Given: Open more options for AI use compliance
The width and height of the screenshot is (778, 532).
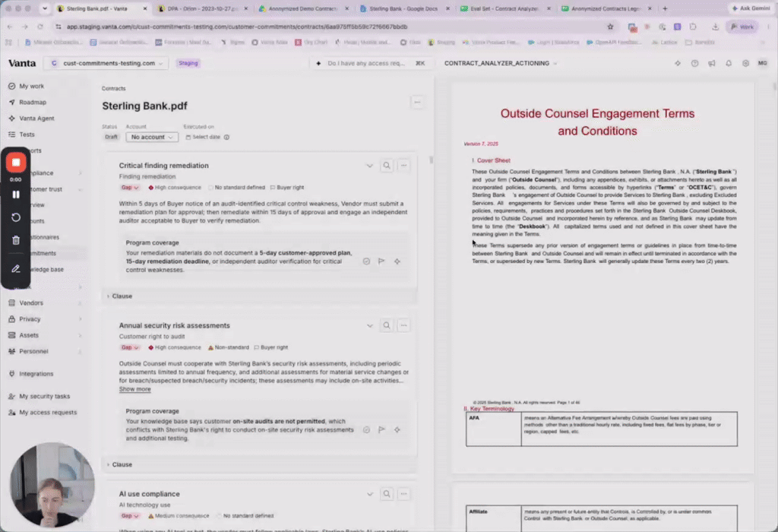Looking at the screenshot, I should pos(404,494).
